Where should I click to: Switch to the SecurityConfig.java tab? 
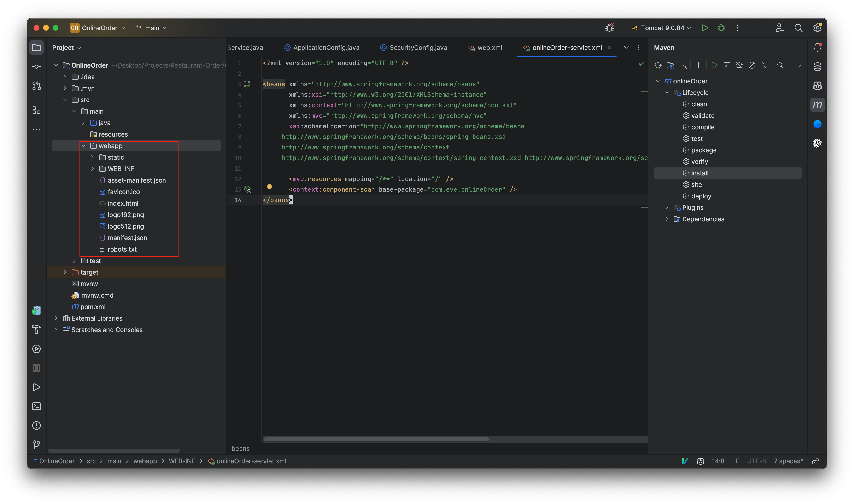[418, 47]
